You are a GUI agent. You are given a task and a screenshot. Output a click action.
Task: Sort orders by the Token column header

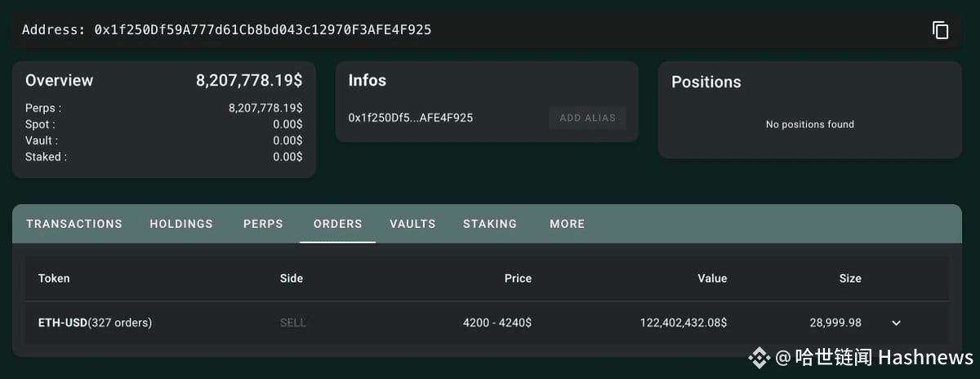point(54,279)
